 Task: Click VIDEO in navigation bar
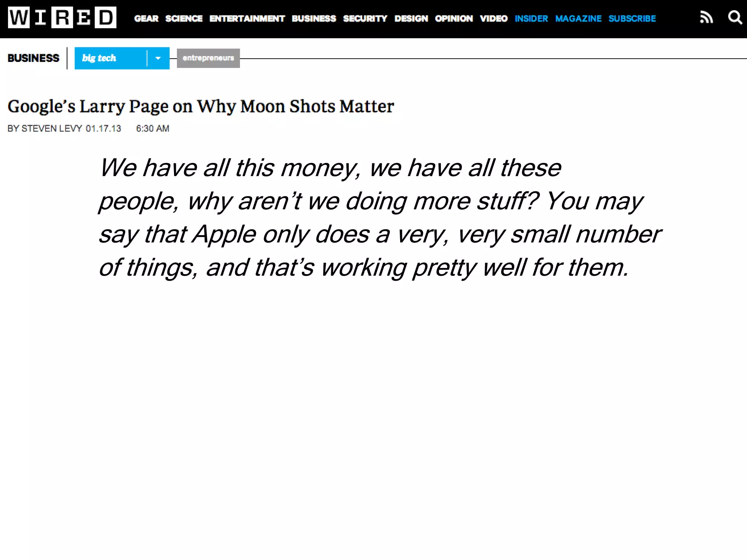pyautogui.click(x=494, y=19)
